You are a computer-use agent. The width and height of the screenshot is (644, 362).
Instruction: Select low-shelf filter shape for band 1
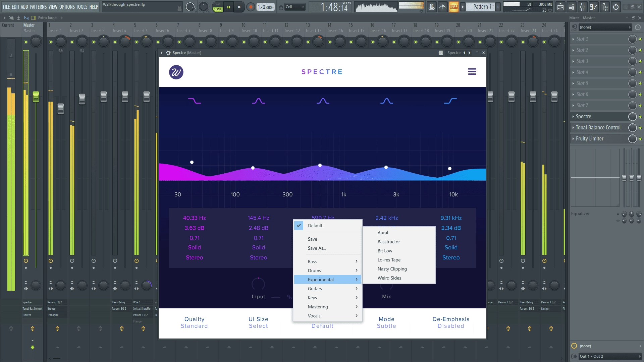click(194, 101)
